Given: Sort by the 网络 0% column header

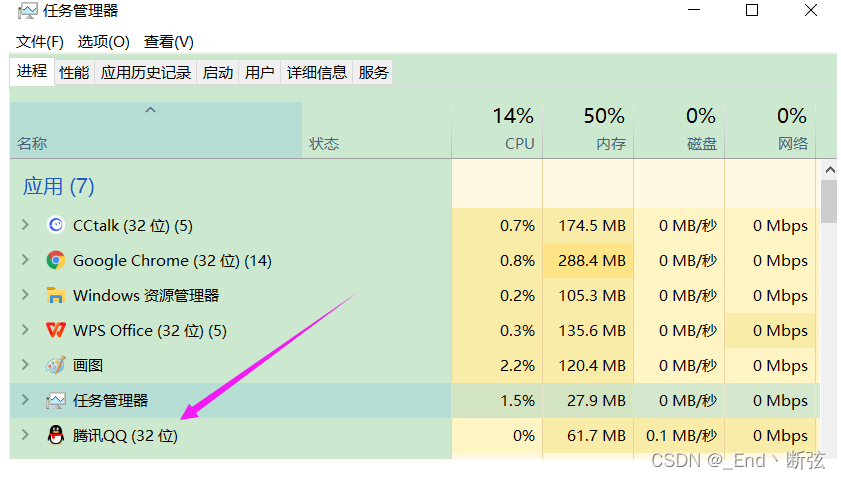Looking at the screenshot, I should tap(770, 130).
